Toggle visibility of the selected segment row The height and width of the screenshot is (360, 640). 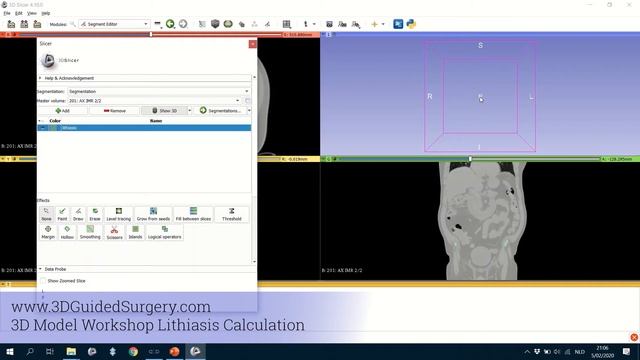coord(43,128)
